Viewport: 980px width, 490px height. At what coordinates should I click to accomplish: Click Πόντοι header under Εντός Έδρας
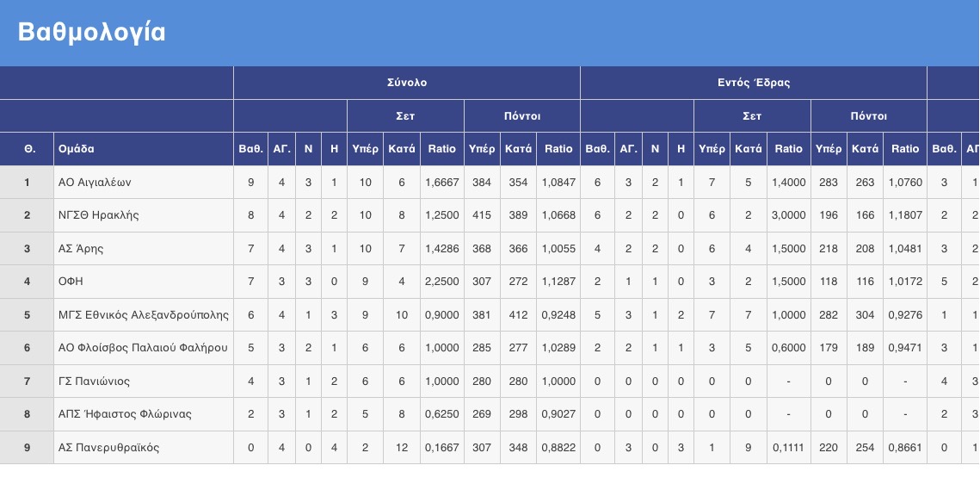tap(869, 115)
